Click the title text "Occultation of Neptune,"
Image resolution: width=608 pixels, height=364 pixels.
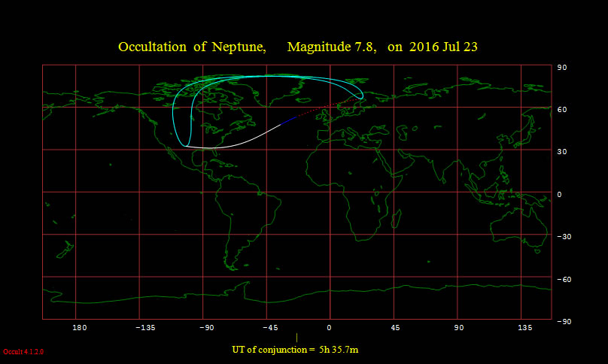coord(192,47)
